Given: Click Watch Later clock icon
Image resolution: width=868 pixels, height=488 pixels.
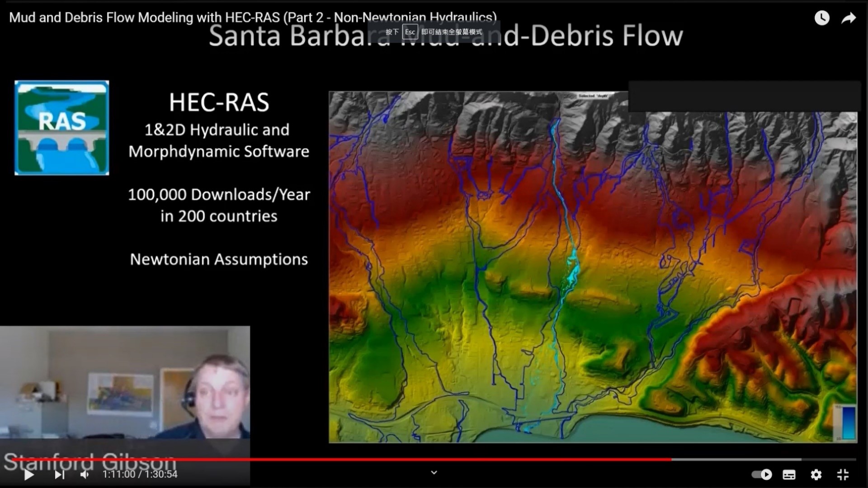Looking at the screenshot, I should click(822, 18).
